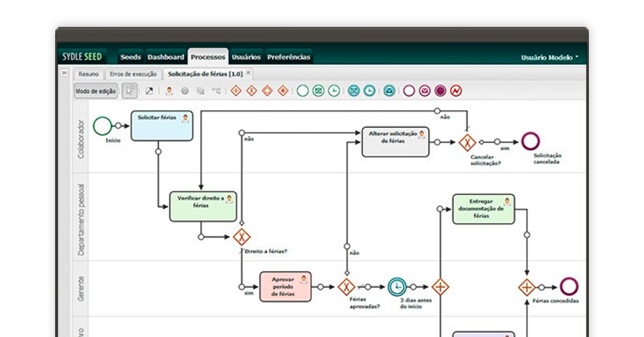Image resolution: width=644 pixels, height=337 pixels.
Task: Click the 'Cancelar solicitação?' gateway diamond
Action: [467, 143]
